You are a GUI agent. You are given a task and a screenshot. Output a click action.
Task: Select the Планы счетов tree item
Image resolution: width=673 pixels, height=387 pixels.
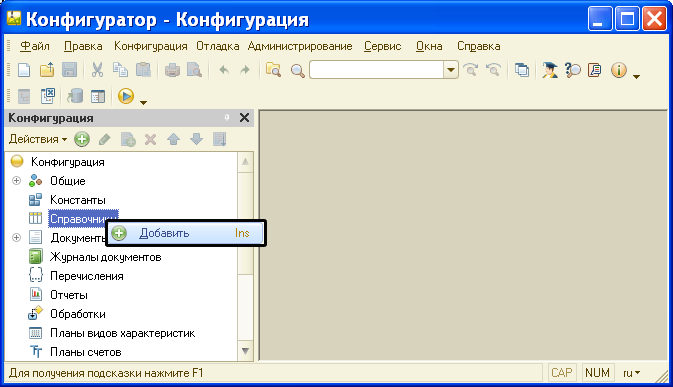pyautogui.click(x=85, y=352)
